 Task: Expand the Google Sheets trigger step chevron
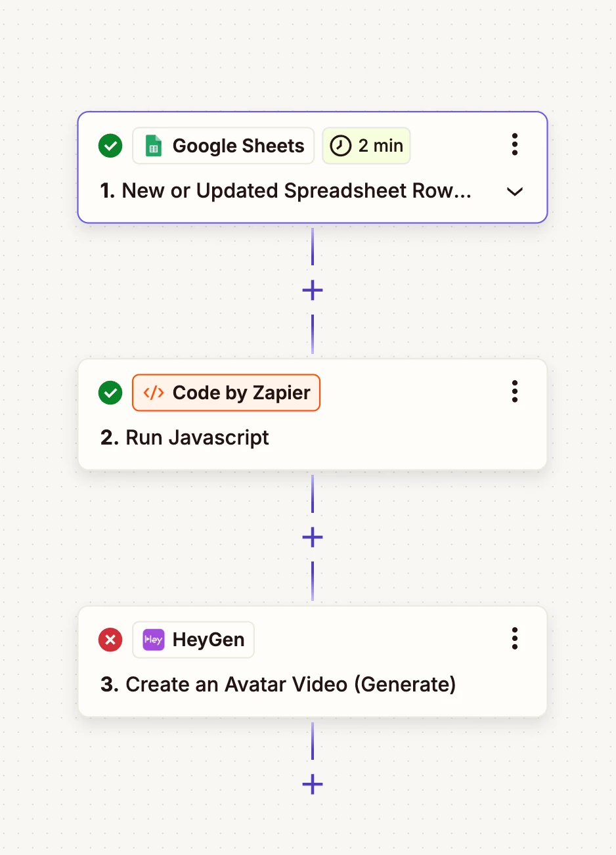click(x=515, y=192)
